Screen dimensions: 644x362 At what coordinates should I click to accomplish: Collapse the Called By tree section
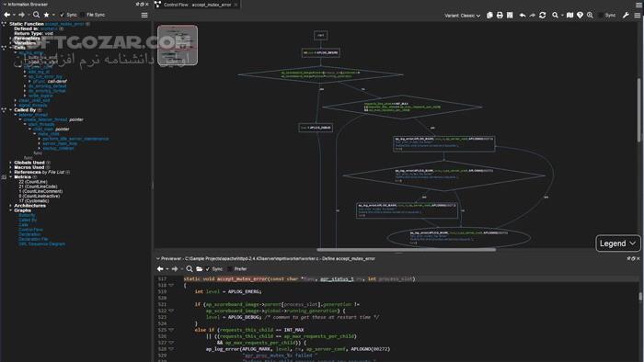pos(11,110)
